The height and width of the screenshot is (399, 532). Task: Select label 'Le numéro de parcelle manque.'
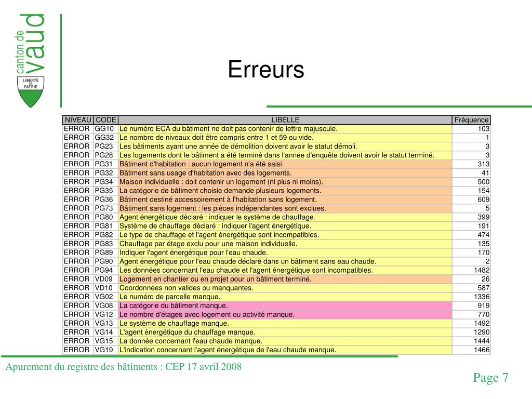click(170, 297)
